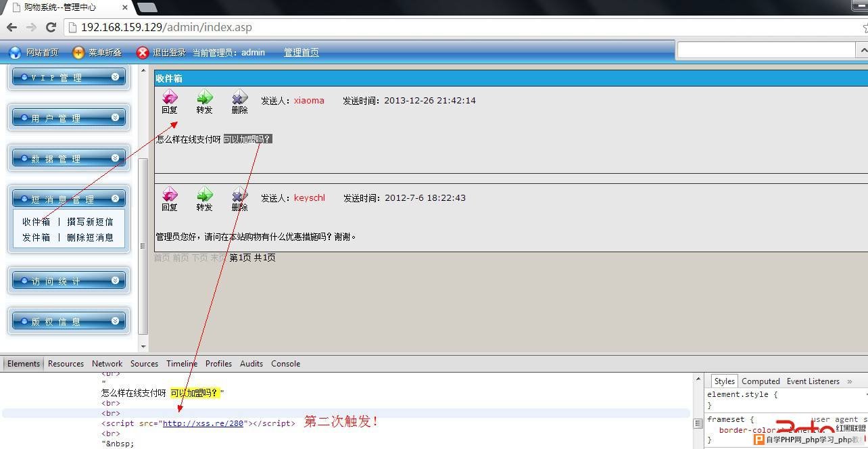Click the page icon in the address bar
Viewport: 868px width, 449px height.
click(x=72, y=28)
